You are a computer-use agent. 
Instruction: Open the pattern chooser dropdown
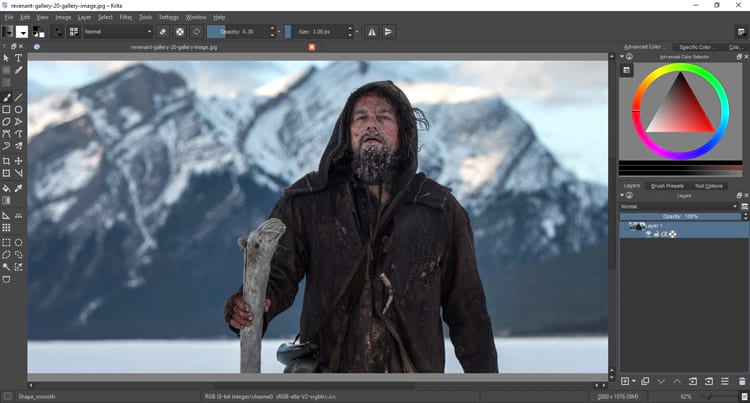click(x=22, y=32)
